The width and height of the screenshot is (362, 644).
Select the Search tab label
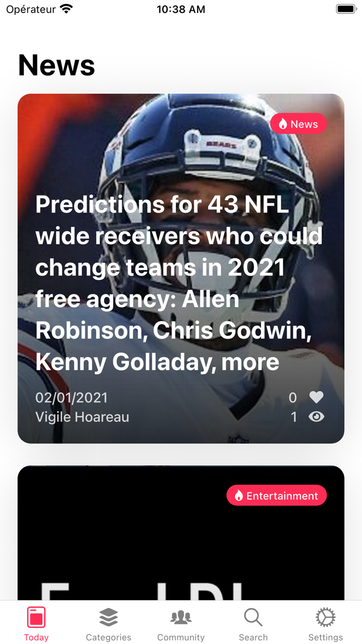(253, 637)
